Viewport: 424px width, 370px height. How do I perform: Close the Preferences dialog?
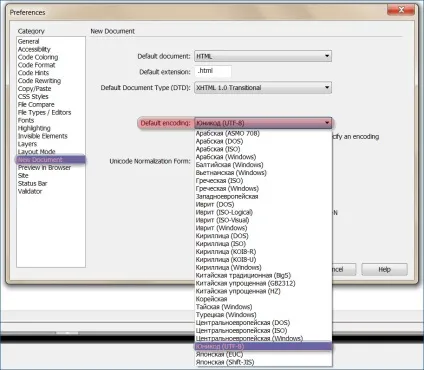coord(401,10)
